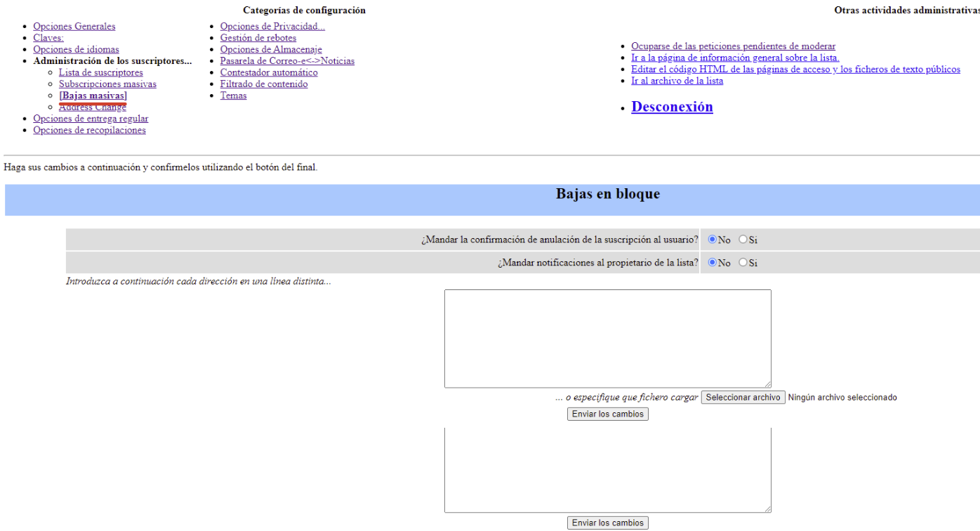Go to Subscripciones masivas
Screen dimensions: 980x531
(x=107, y=84)
